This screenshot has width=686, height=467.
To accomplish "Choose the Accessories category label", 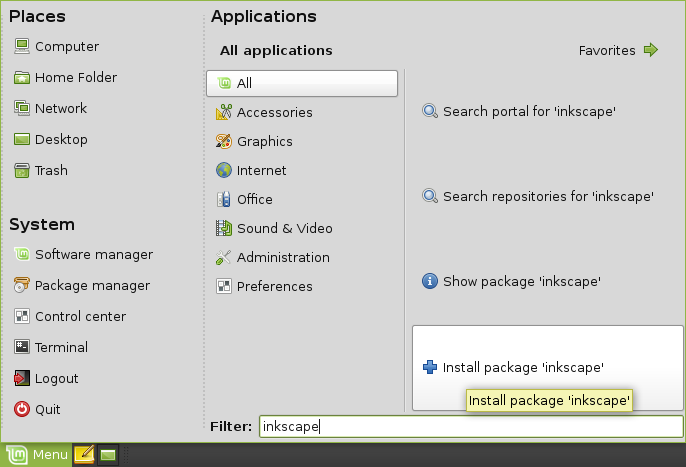I will point(275,112).
